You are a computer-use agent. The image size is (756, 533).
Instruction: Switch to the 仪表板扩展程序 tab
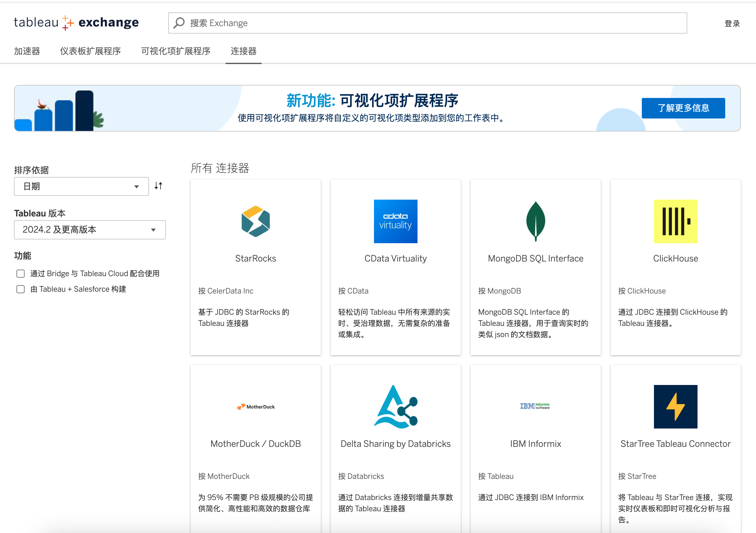90,51
